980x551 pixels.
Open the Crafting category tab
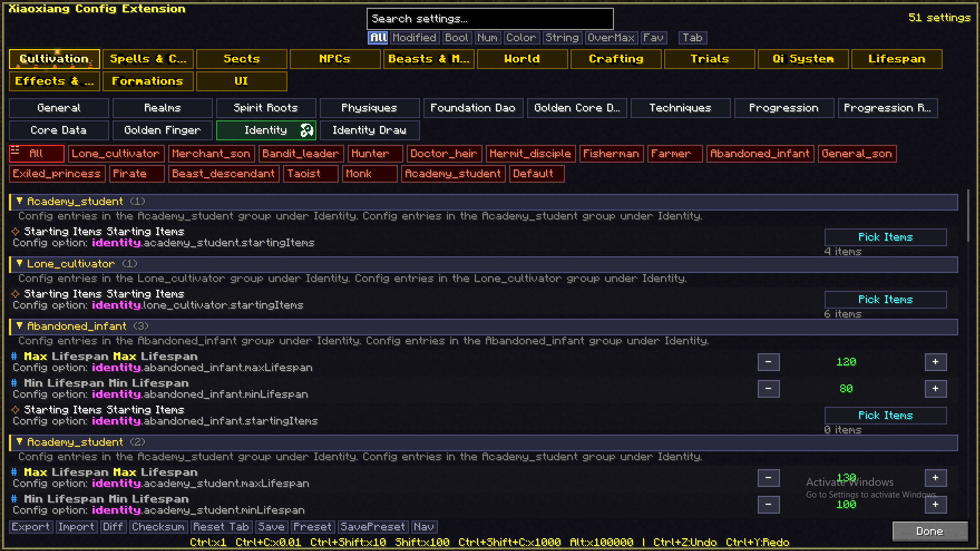click(x=616, y=59)
